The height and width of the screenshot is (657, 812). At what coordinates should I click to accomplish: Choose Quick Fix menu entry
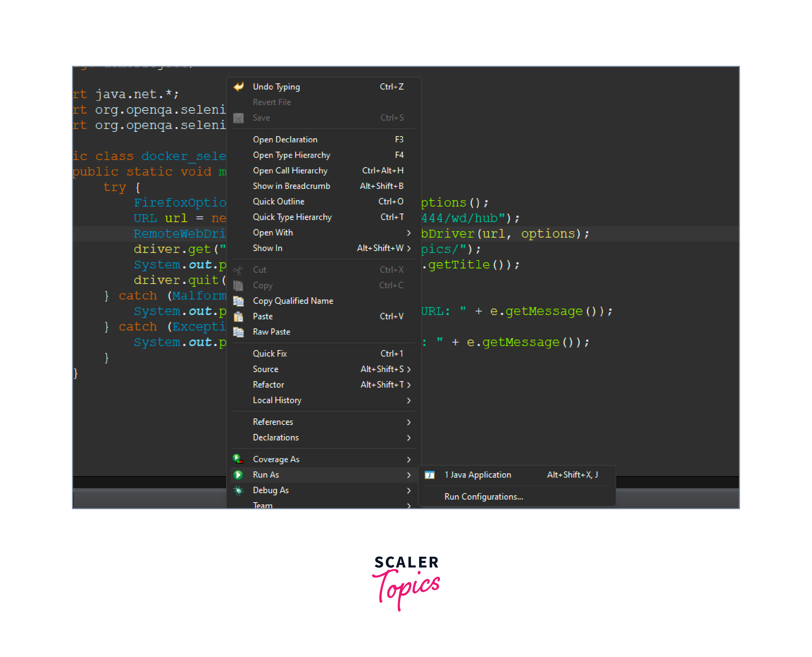tap(270, 353)
